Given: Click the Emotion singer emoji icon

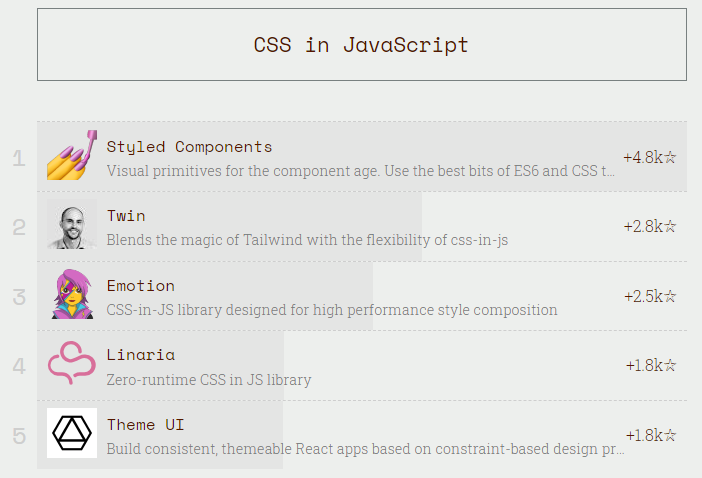Looking at the screenshot, I should pyautogui.click(x=72, y=294).
